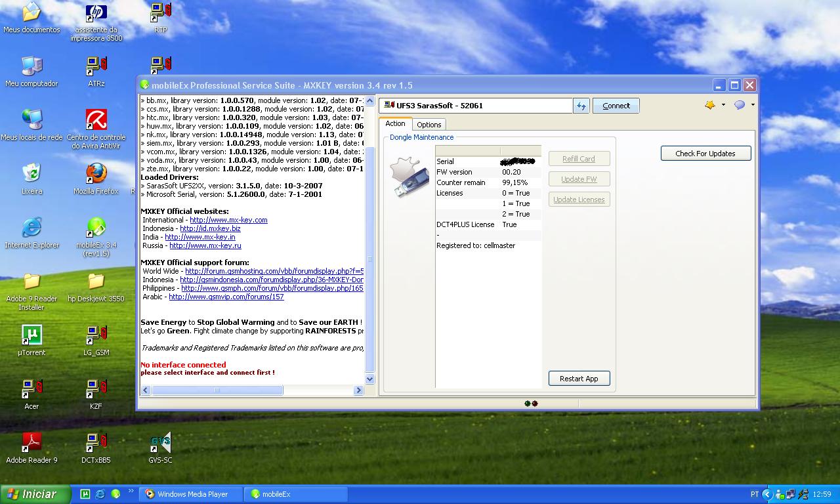The height and width of the screenshot is (504, 840).
Task: Open dropdown arrow beside the speech bubble
Action: [753, 105]
